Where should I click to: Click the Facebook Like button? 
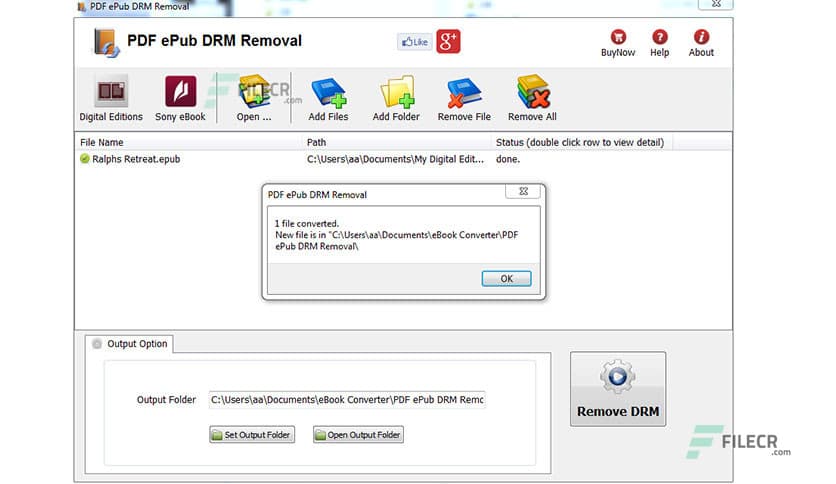point(414,42)
